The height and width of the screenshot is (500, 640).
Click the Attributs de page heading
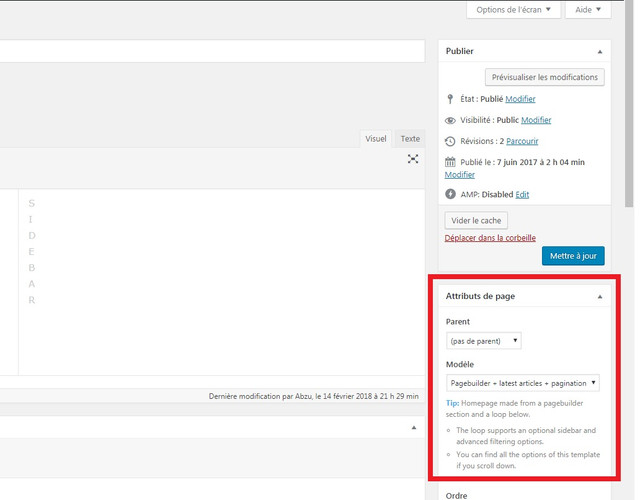[480, 296]
